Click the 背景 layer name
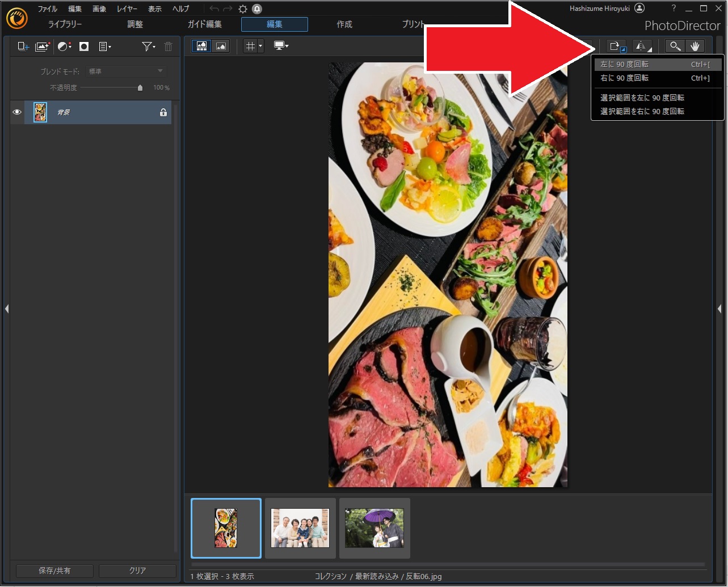The image size is (728, 587). (x=63, y=113)
